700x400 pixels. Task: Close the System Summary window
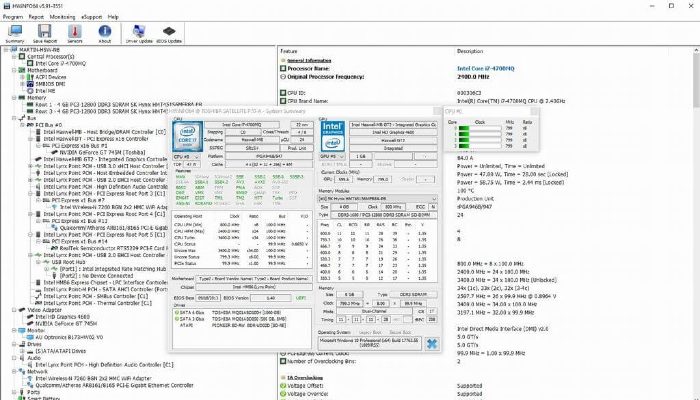[x=437, y=111]
